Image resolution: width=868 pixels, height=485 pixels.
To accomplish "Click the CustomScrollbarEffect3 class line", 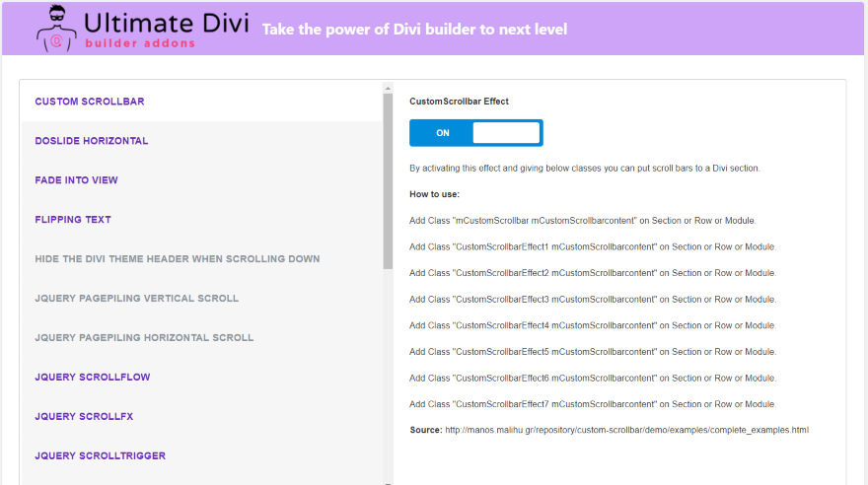I will (593, 300).
